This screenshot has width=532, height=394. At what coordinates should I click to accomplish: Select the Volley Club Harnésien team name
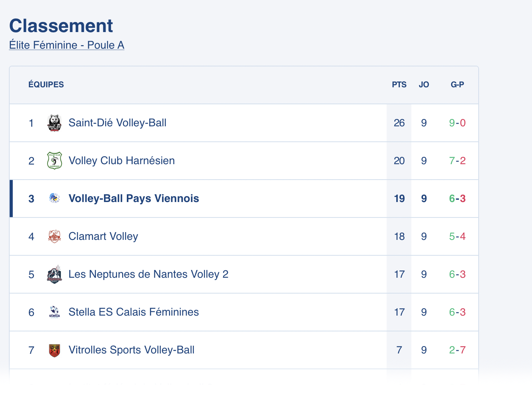(121, 161)
